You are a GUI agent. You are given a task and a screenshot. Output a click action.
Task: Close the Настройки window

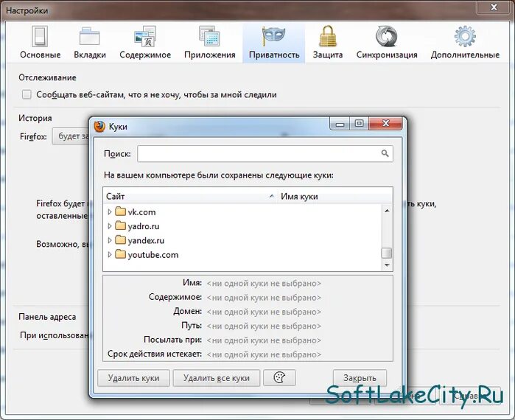(x=494, y=7)
